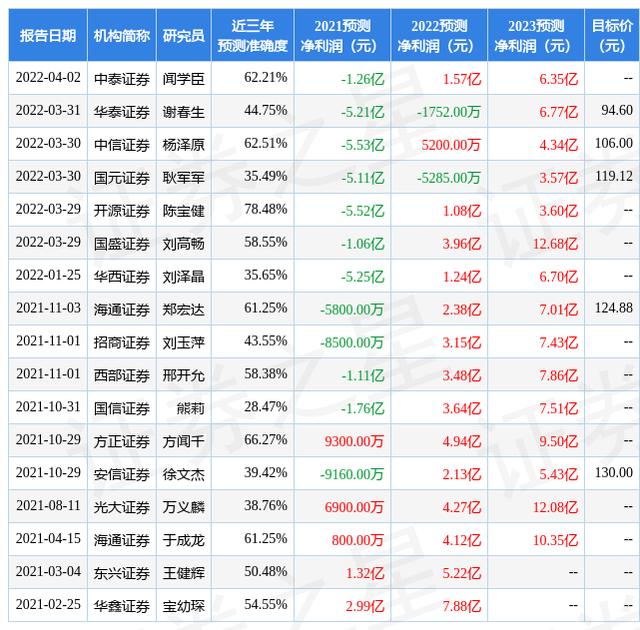Click the 2023 forecast 12.68亿
This screenshot has height=630, width=640.
555,244
